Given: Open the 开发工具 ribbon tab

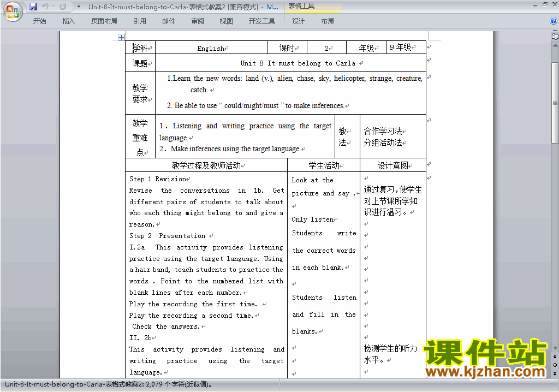Looking at the screenshot, I should click(262, 21).
